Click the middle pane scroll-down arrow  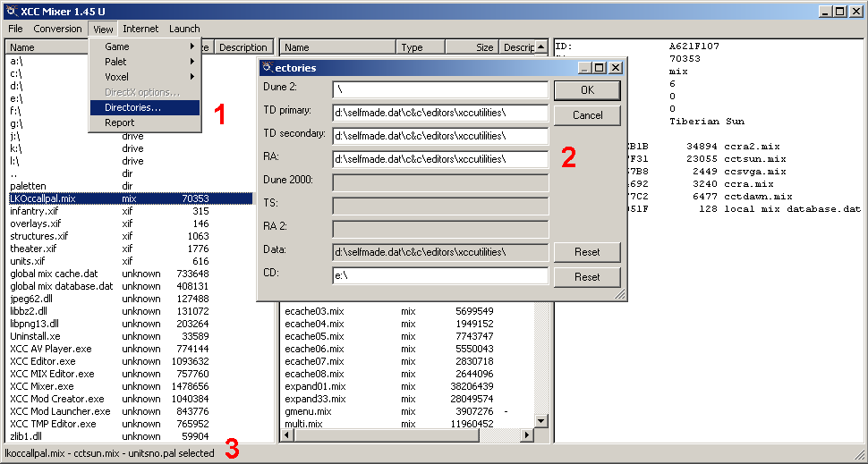540,421
